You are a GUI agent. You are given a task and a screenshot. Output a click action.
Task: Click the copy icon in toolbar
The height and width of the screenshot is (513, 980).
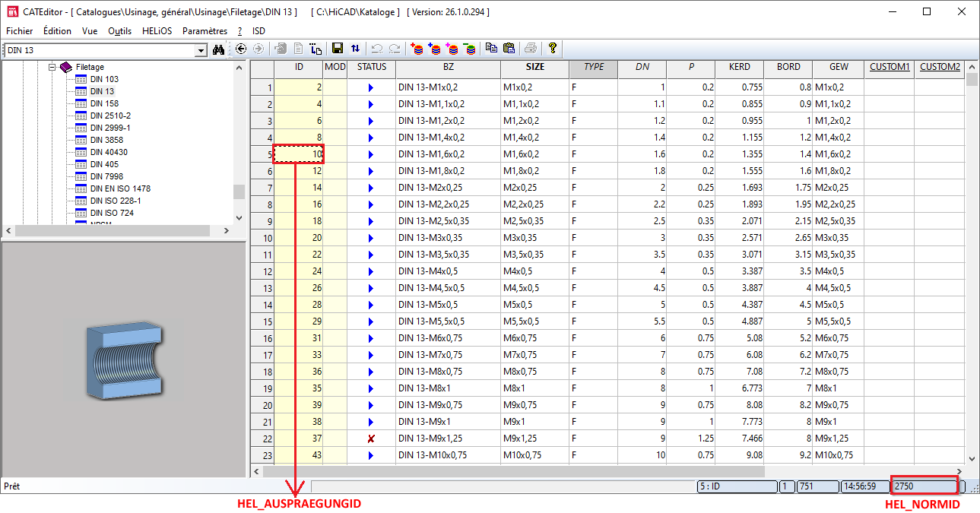coord(492,49)
